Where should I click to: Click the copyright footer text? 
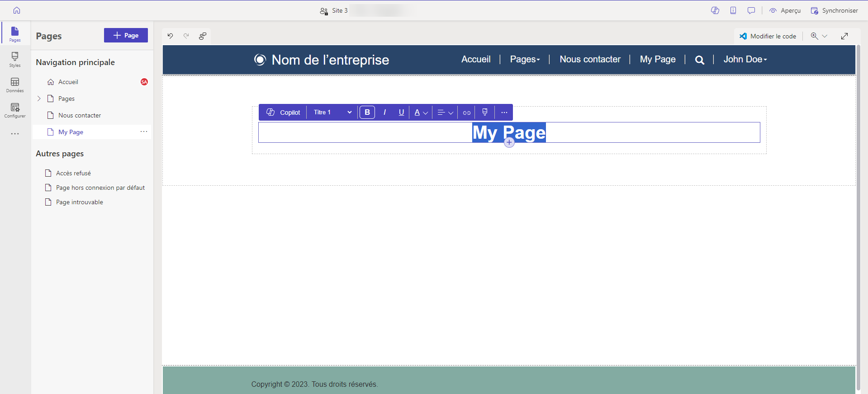(x=314, y=384)
